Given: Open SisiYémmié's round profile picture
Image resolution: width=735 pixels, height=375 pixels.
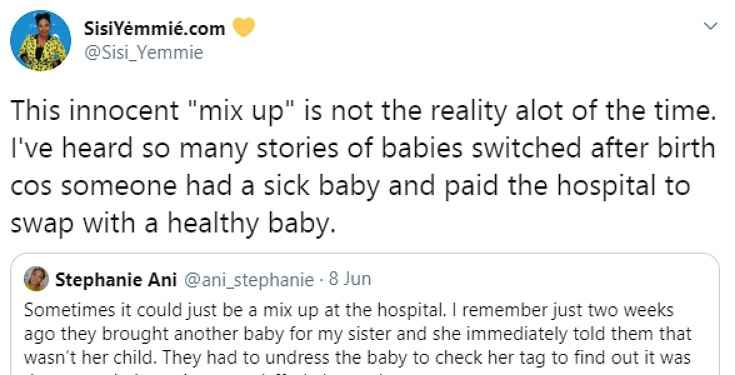Looking at the screenshot, I should click(41, 41).
